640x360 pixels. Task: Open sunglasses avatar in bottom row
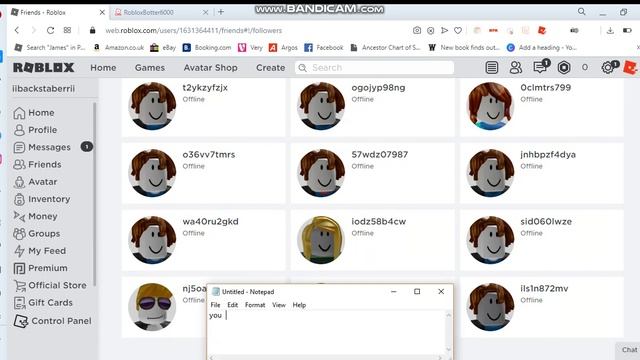152,307
